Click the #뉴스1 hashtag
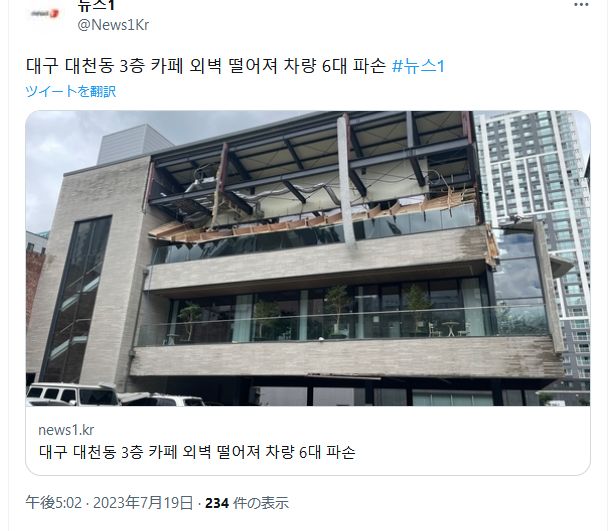The image size is (613, 531). coord(418,66)
